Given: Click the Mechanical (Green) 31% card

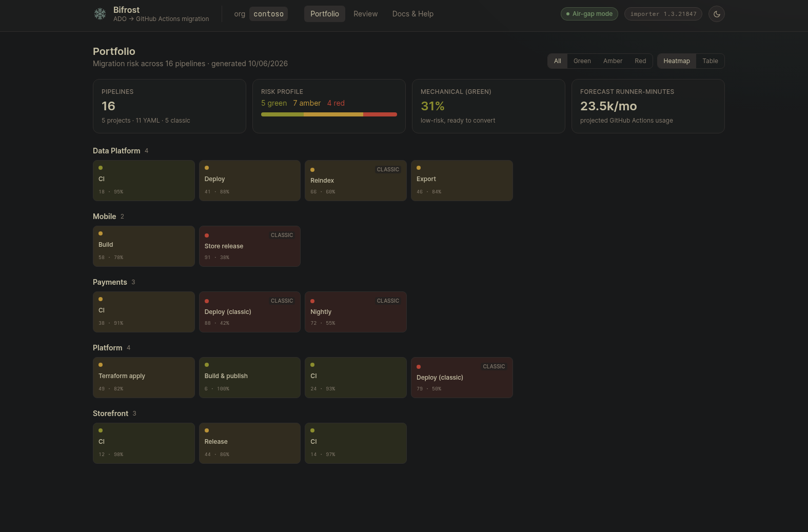Looking at the screenshot, I should pos(488,106).
